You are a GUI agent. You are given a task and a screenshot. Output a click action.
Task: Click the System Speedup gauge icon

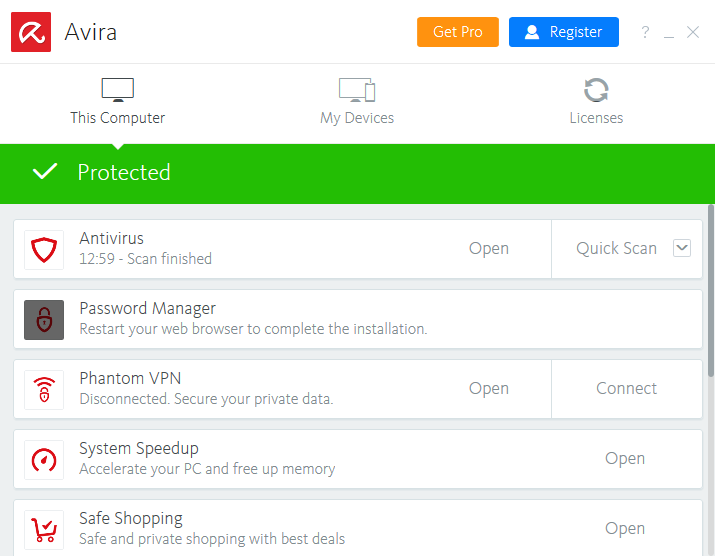point(44,459)
